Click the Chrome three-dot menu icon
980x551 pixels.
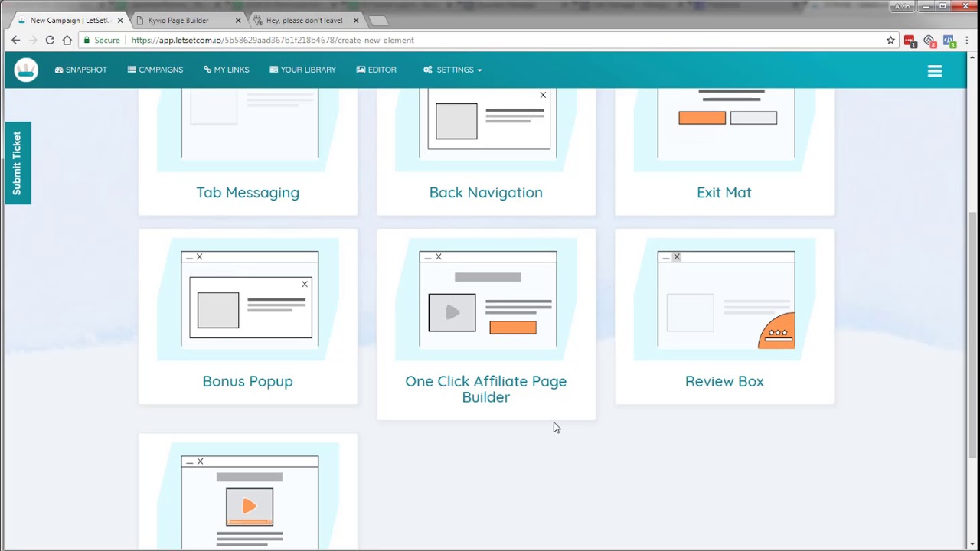pyautogui.click(x=967, y=41)
